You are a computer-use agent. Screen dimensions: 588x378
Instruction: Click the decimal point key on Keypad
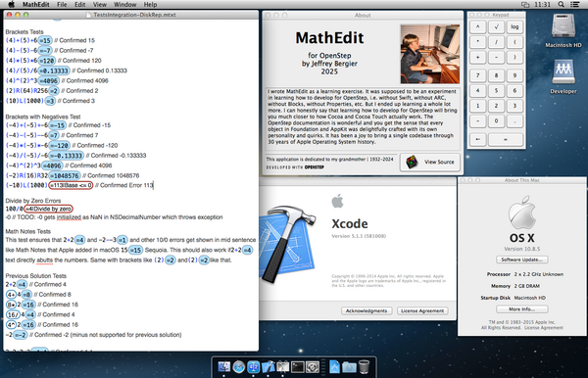pos(514,121)
